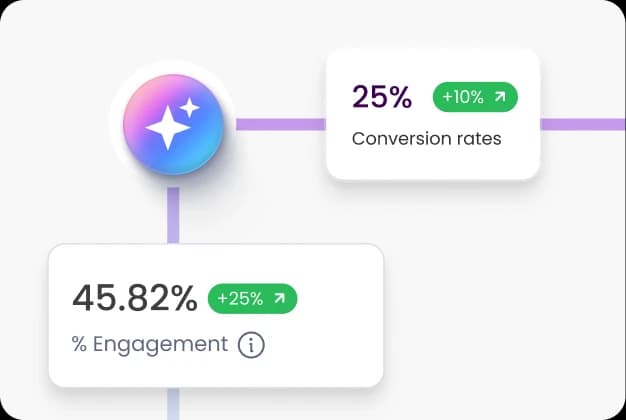Select the green +25% growth badge
Image resolution: width=626 pixels, height=420 pixels.
point(252,298)
